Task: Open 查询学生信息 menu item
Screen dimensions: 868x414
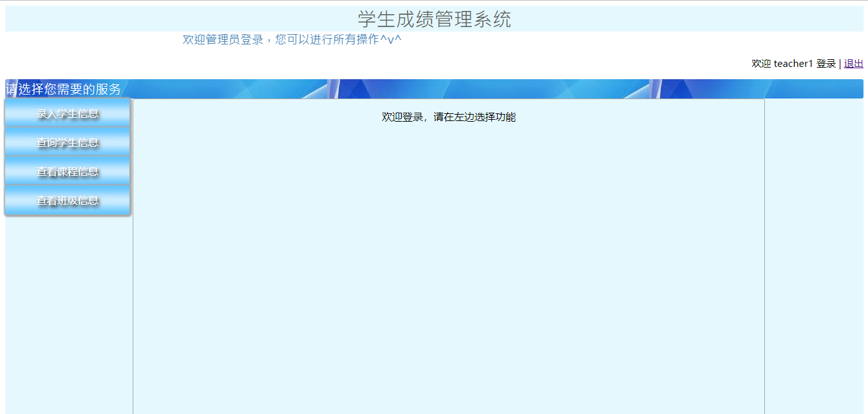Action: (x=68, y=142)
